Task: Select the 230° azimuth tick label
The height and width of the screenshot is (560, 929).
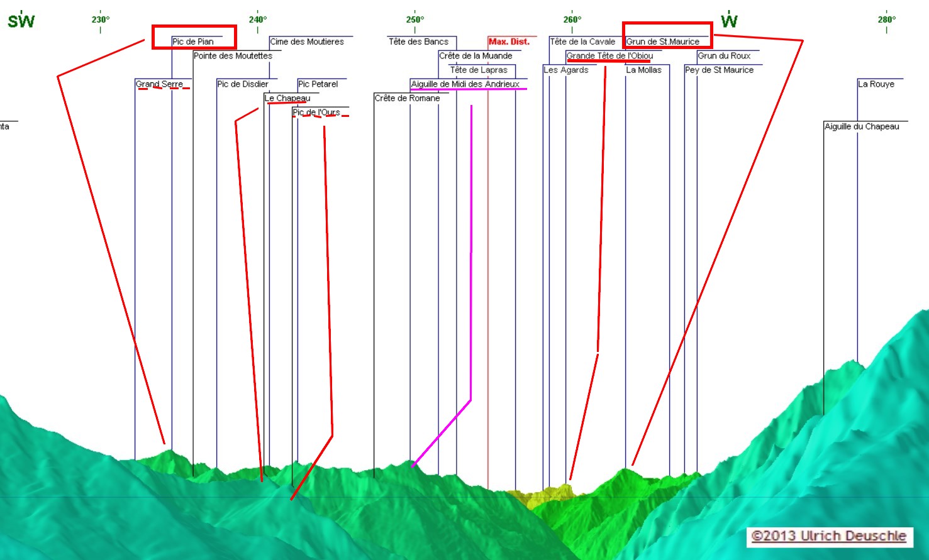Action: pos(101,19)
